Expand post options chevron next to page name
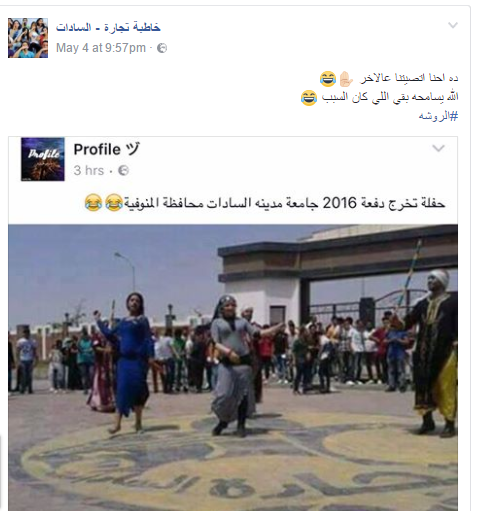Screen dimensions: 481x511 click(x=453, y=25)
